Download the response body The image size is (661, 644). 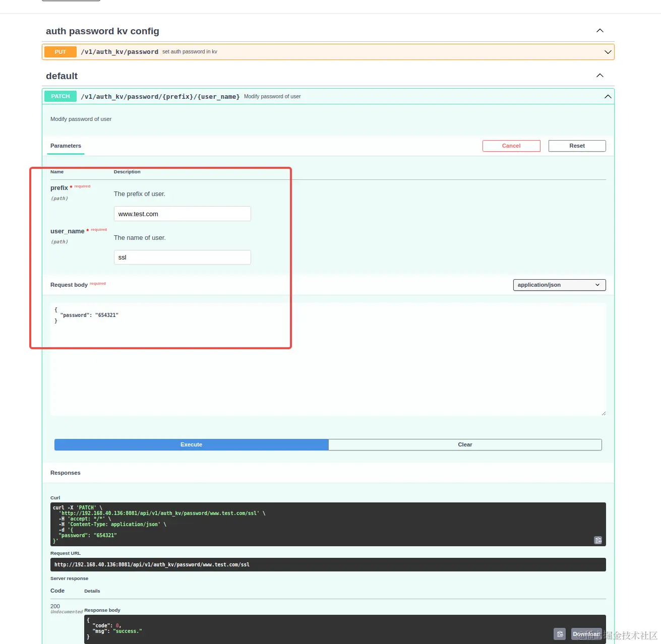click(x=586, y=633)
